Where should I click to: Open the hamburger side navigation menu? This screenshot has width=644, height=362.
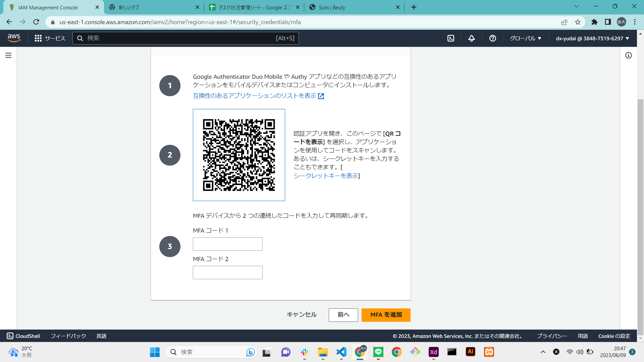[x=8, y=55]
